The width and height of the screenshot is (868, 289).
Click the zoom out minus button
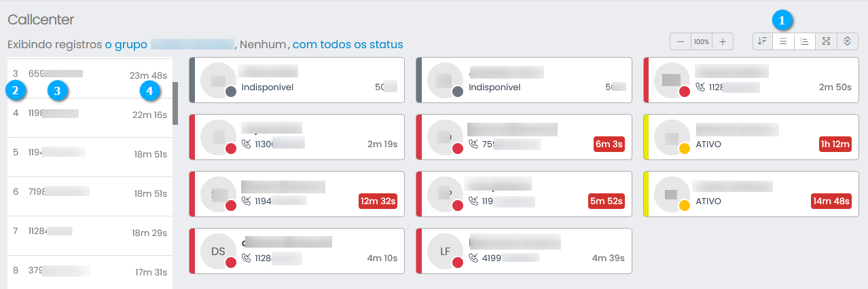tap(681, 41)
